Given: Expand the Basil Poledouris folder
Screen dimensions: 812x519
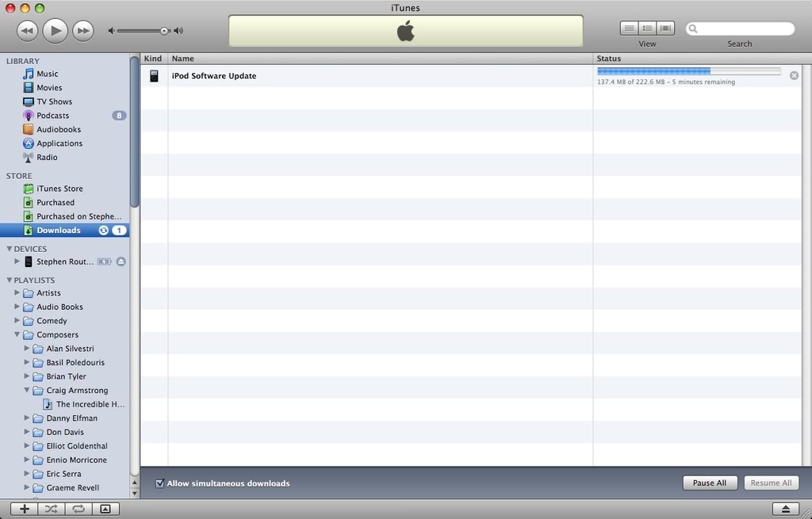Looking at the screenshot, I should [27, 363].
